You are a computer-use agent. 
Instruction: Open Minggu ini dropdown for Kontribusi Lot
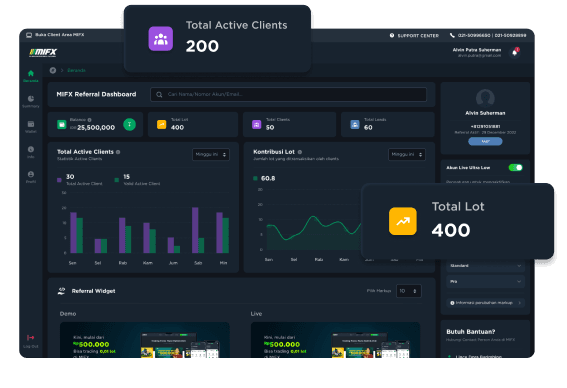pyautogui.click(x=407, y=154)
